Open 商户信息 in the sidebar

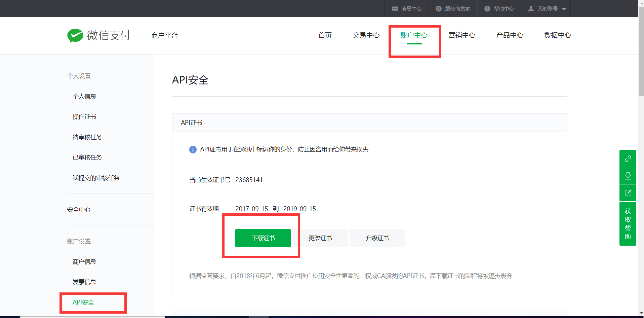(84, 262)
